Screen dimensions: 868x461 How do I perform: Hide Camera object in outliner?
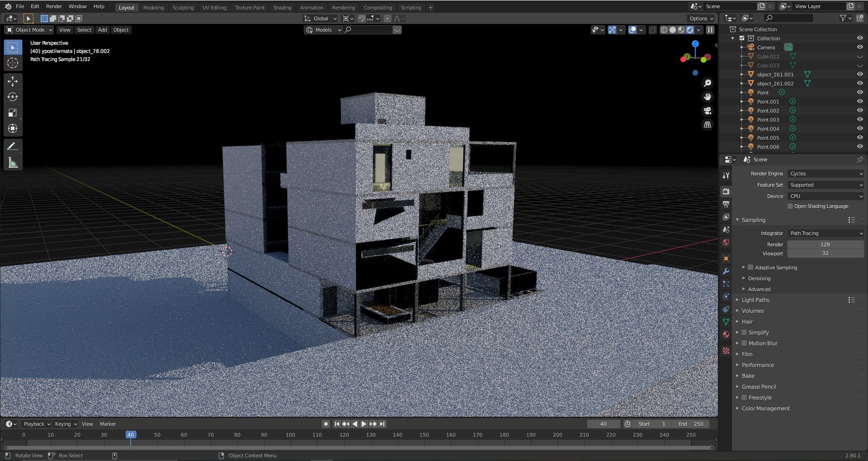[860, 47]
